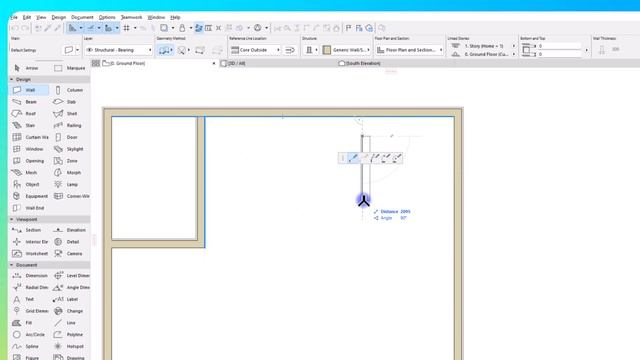Collapse the Viewpoint toolbox section
Viewport: 640px width, 360px height.
point(12,220)
